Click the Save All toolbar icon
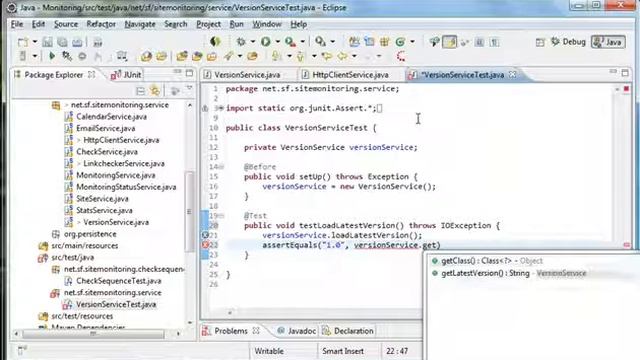Viewport: 640px width, 360px height. 62,42
